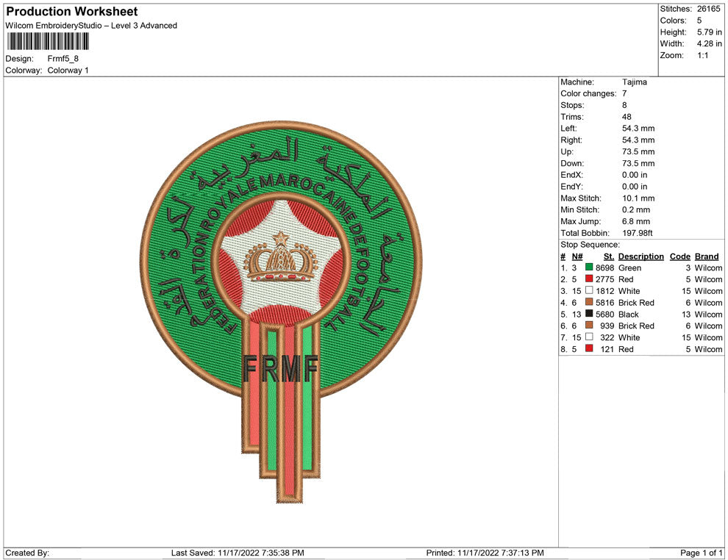Click the black FRMF lettering on the design
The image size is (728, 560).
(x=280, y=369)
